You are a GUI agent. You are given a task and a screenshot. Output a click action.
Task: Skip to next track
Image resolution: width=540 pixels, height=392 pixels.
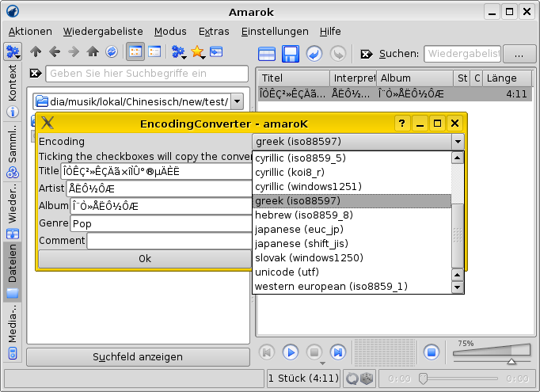coord(338,352)
